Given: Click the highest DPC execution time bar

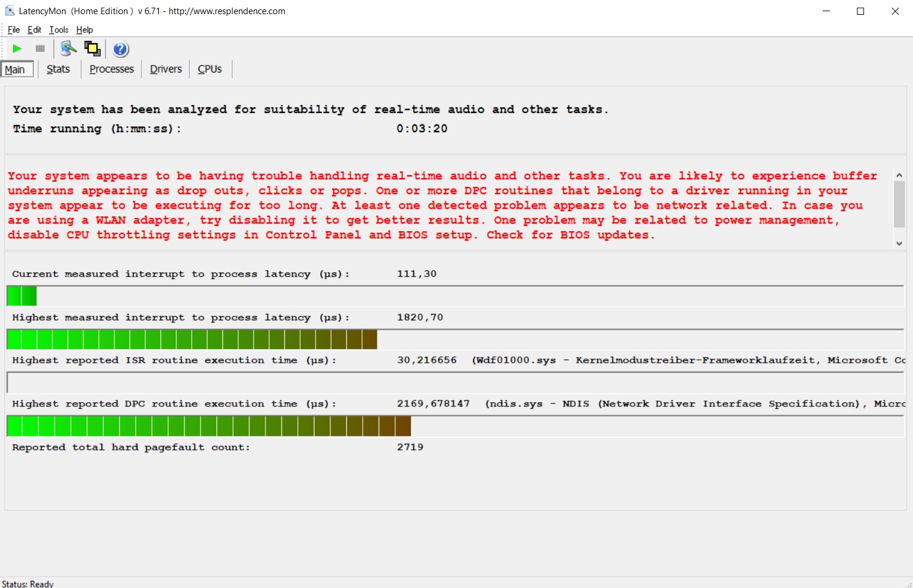Looking at the screenshot, I should coord(455,426).
